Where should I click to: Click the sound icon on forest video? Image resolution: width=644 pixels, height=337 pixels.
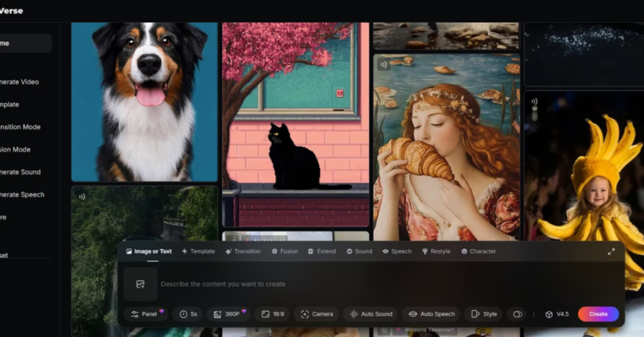82,196
